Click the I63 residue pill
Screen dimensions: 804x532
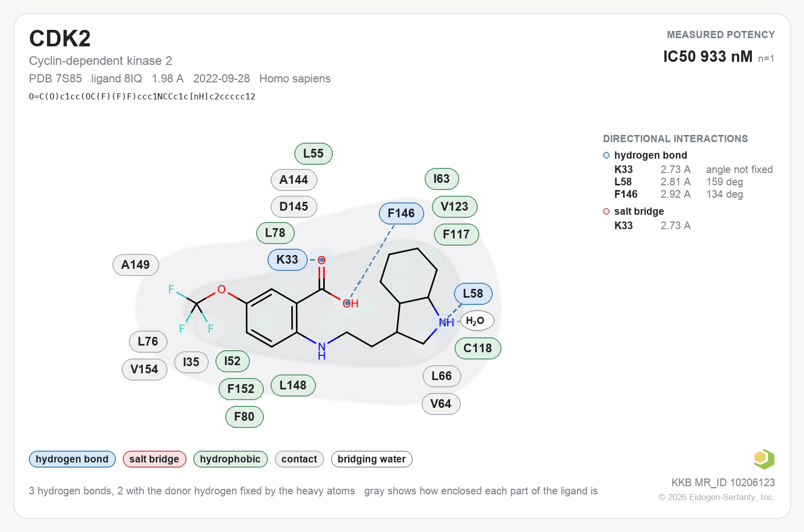coord(442,179)
